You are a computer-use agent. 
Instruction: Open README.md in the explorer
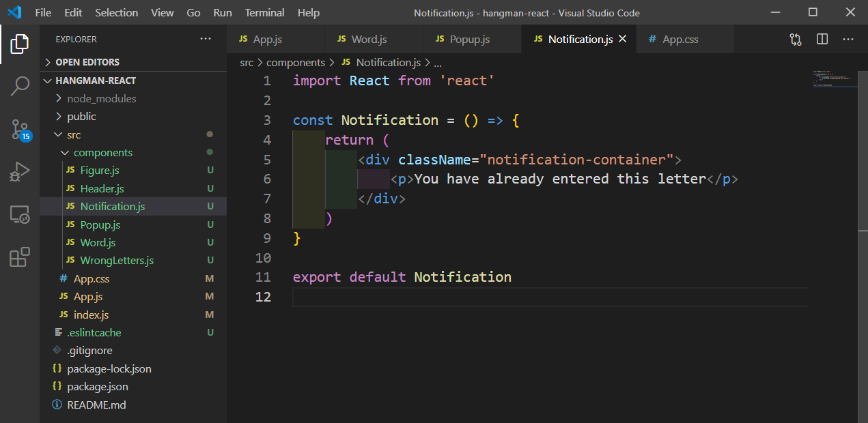(x=133, y=405)
